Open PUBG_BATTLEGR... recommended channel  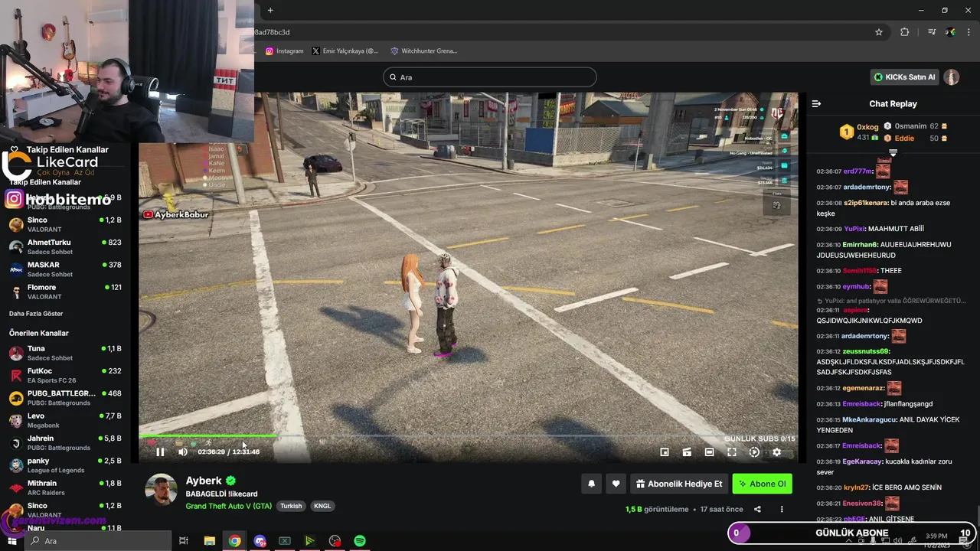coord(65,397)
